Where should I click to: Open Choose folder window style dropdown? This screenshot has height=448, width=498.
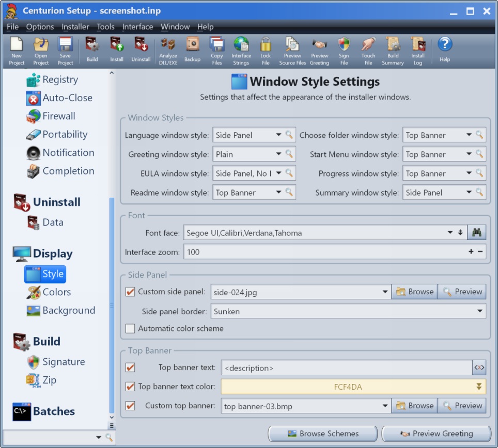point(469,135)
